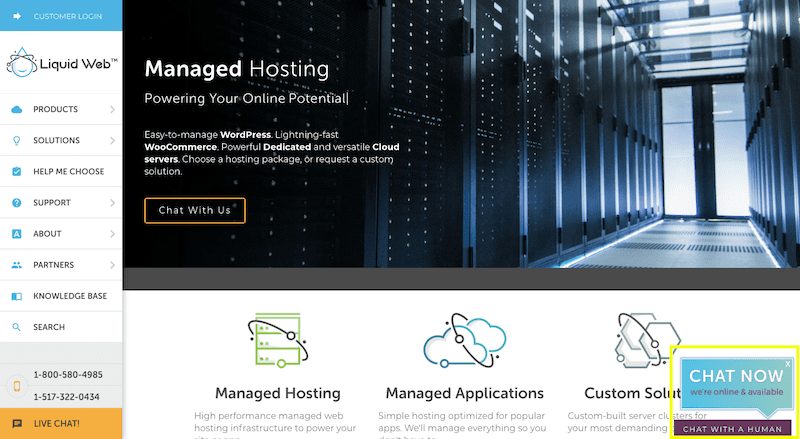800x439 pixels.
Task: Click the cloud icon beside Products
Action: point(17,109)
